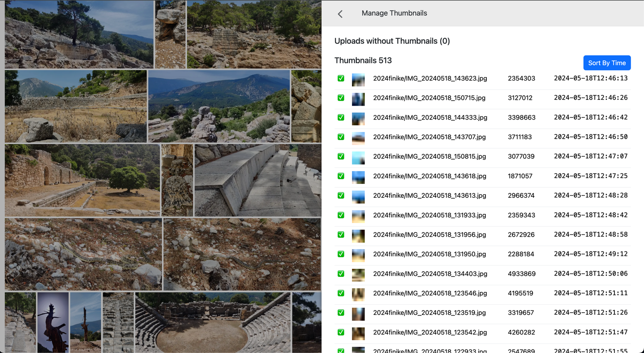This screenshot has width=644, height=353.
Task: Click Uploads without Thumbnails (0) heading
Action: coord(392,41)
